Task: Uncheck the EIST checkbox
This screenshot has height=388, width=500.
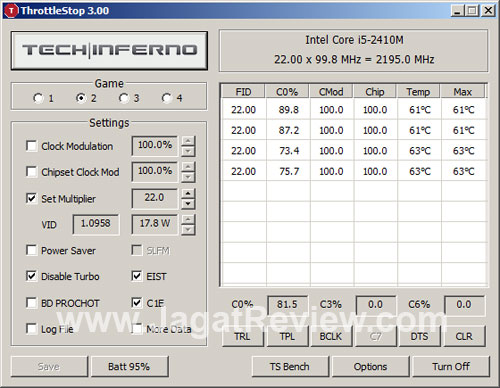Action: (x=137, y=276)
